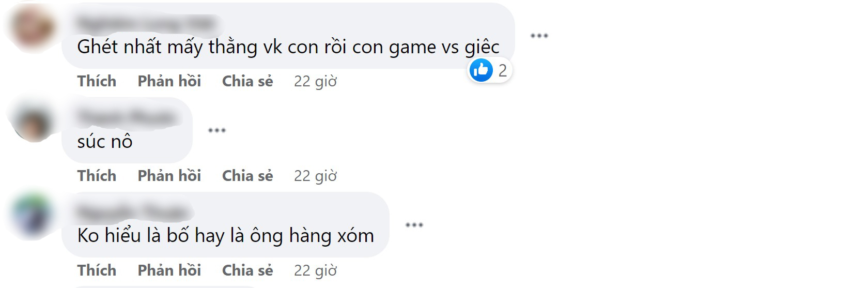868x288 pixels.
Task: Like the 'Ghét nhất mấy thằng' comment via Thích
Action: coord(97,81)
